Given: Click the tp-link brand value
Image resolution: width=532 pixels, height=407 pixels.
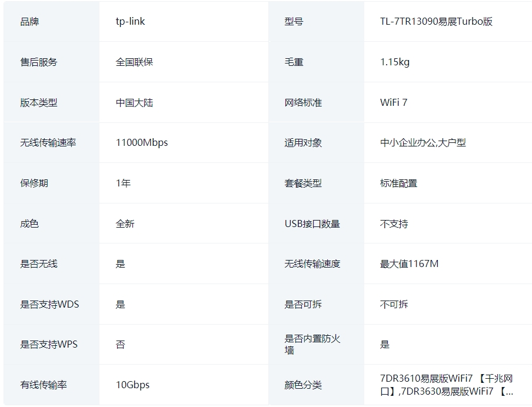Looking at the screenshot, I should coord(130,22).
